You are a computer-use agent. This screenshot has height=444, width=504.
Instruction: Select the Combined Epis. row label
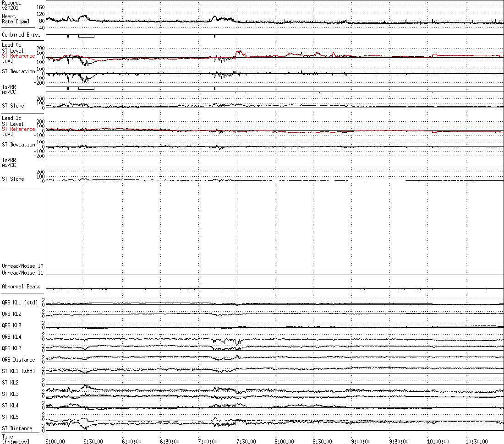[x=21, y=35]
